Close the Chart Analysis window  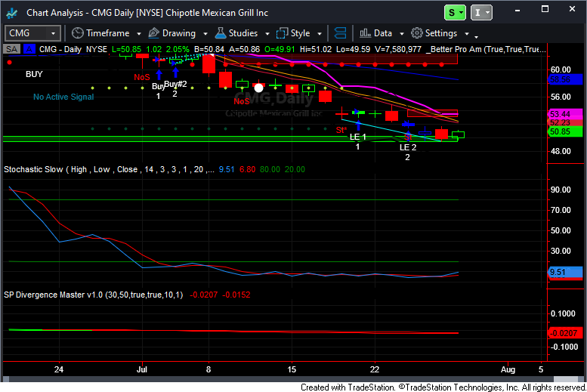pos(572,9)
